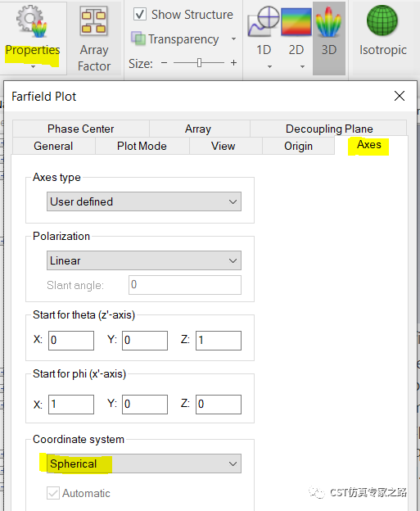Decrease Size with the minus button

click(x=165, y=62)
